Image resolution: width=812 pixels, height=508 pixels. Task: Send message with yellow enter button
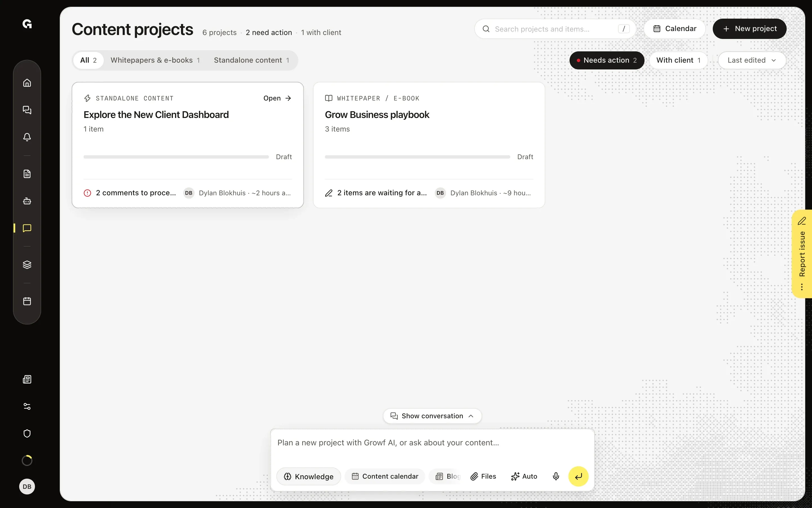(579, 476)
